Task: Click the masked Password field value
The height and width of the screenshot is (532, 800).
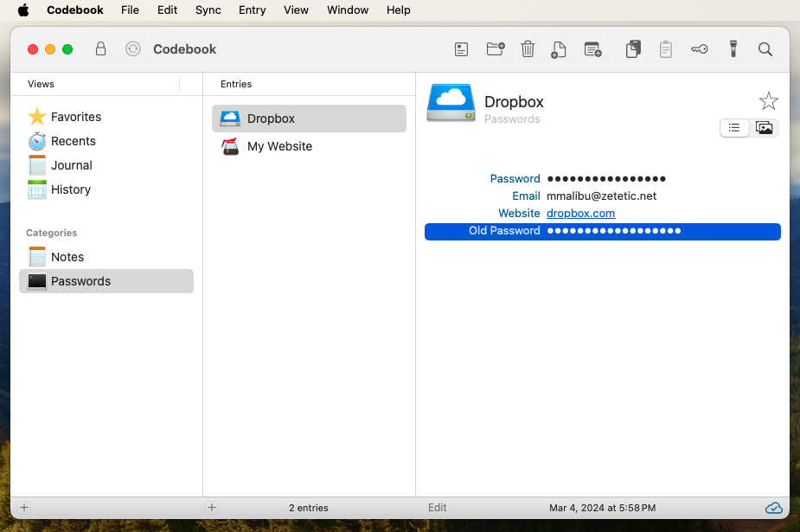Action: tap(606, 178)
